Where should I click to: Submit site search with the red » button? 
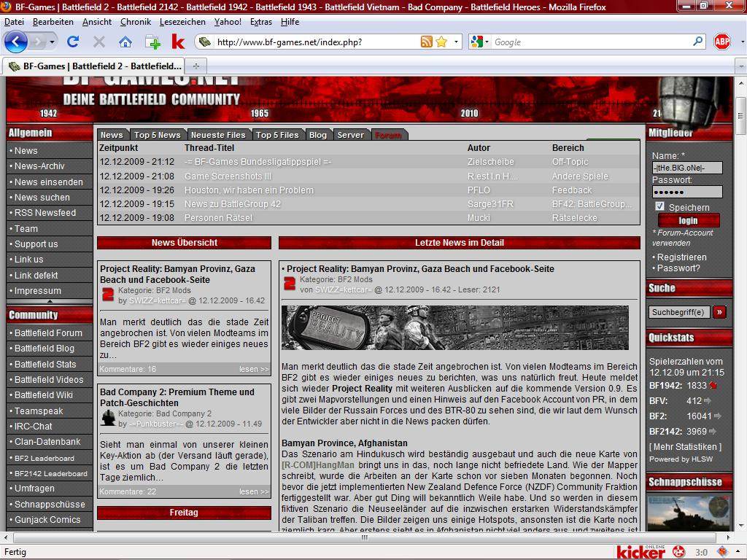719,312
